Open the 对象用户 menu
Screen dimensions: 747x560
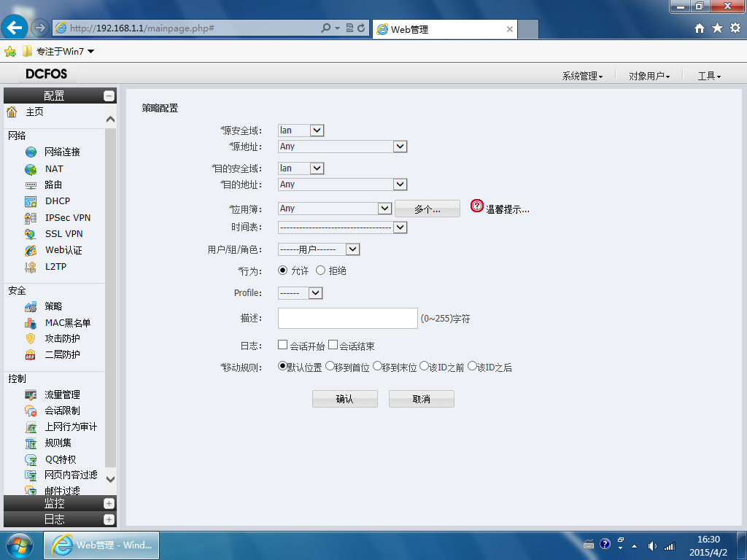pyautogui.click(x=649, y=76)
